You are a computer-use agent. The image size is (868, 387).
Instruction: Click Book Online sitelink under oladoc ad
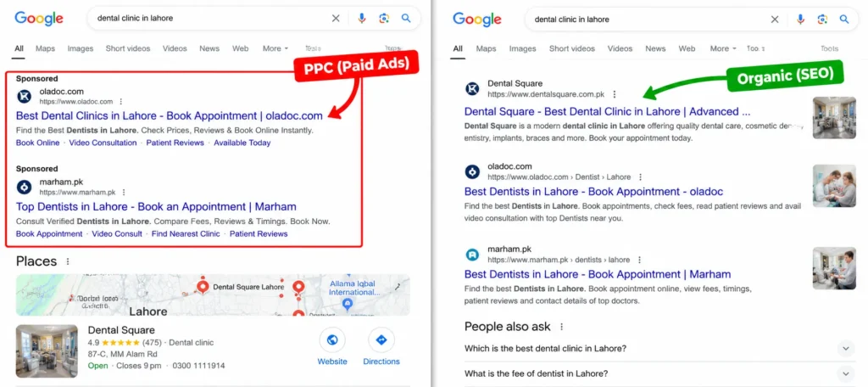[x=37, y=143]
